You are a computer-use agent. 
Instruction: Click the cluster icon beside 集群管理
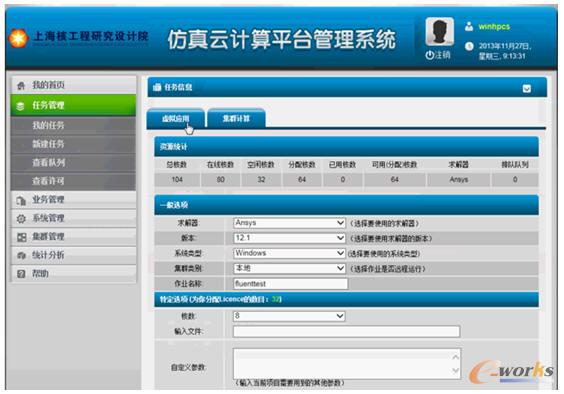coord(22,237)
